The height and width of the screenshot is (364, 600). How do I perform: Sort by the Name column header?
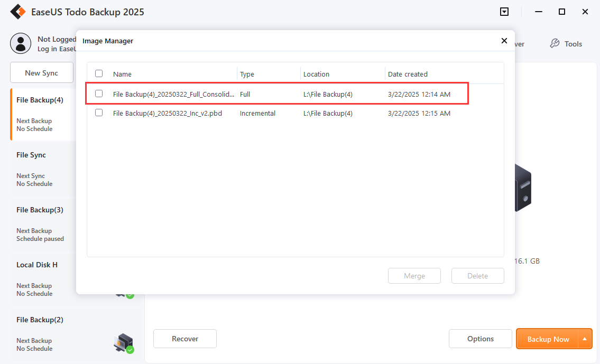122,74
